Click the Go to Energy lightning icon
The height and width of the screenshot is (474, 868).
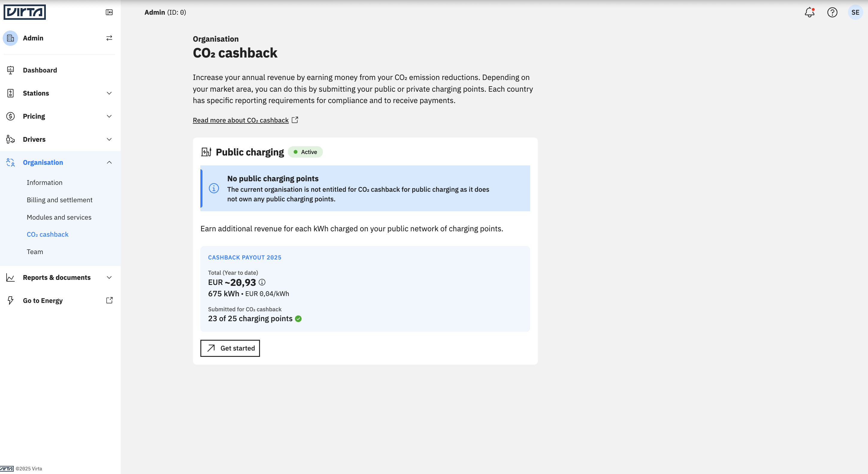(10, 301)
